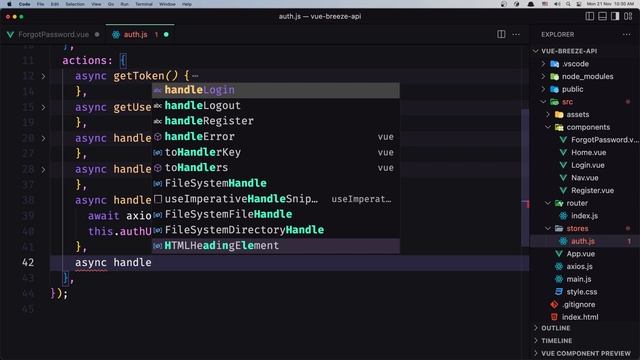Click the React icon on the auth.js tab
The image size is (640, 360).
116,35
